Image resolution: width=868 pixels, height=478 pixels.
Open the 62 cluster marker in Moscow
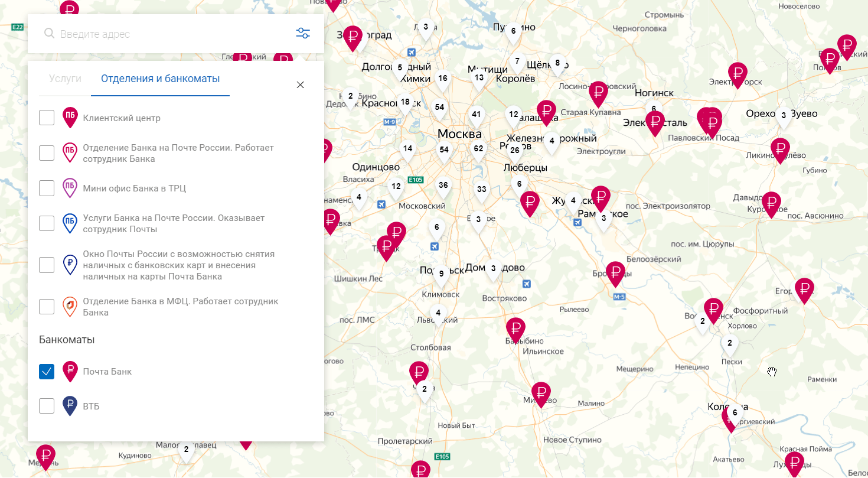[x=478, y=151]
